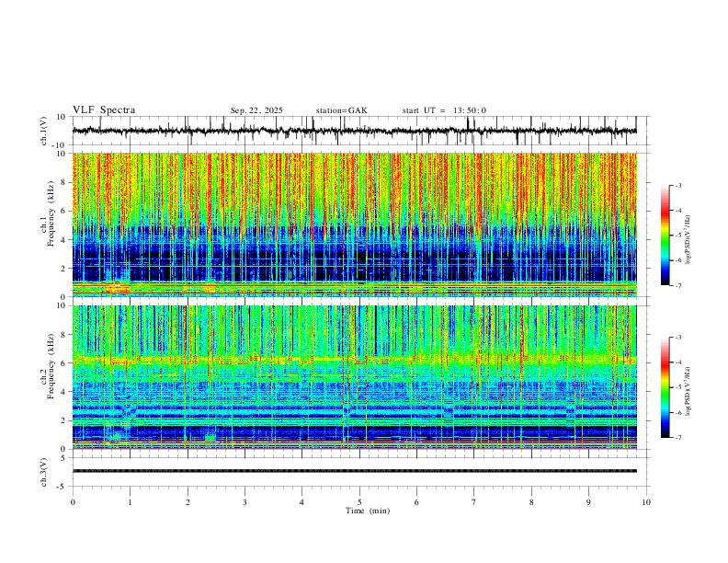This screenshot has width=728, height=563.
Task: Click inside the ch.1 voltage waveform panel
Action: [359, 131]
